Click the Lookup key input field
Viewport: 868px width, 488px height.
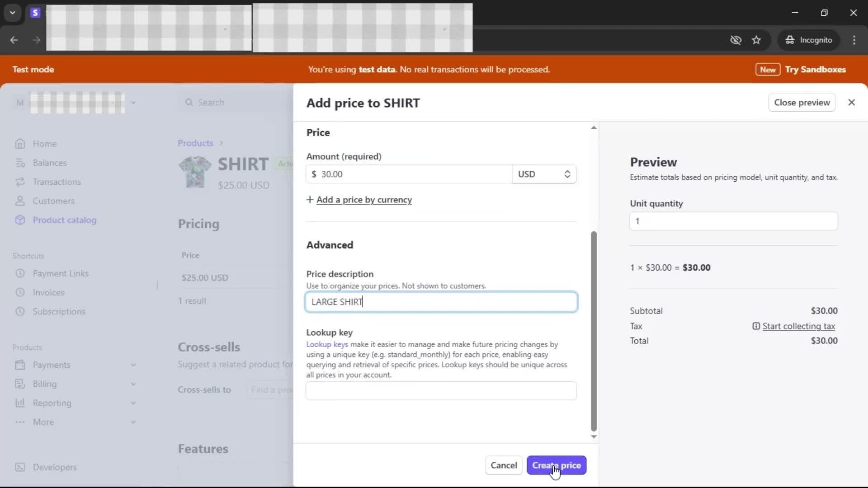tap(441, 391)
